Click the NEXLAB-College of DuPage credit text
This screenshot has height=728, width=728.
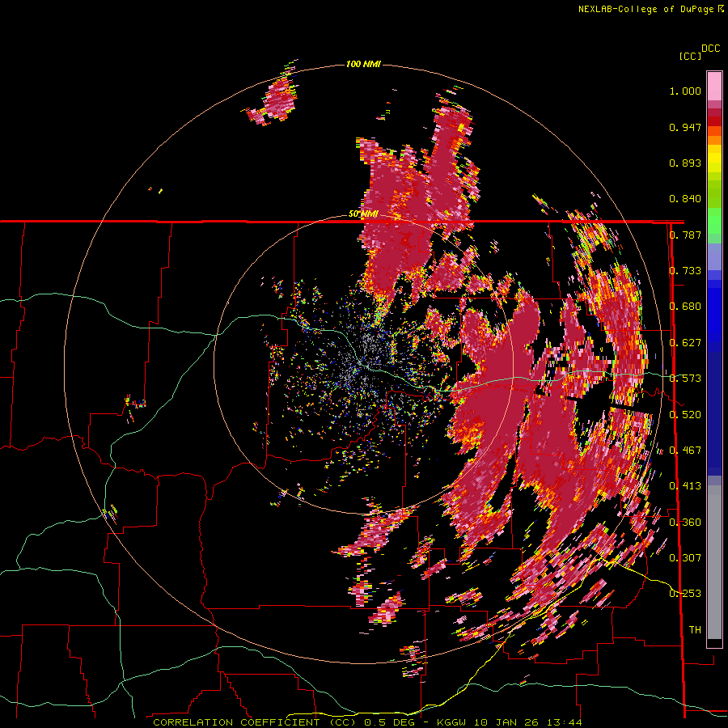tap(647, 9)
